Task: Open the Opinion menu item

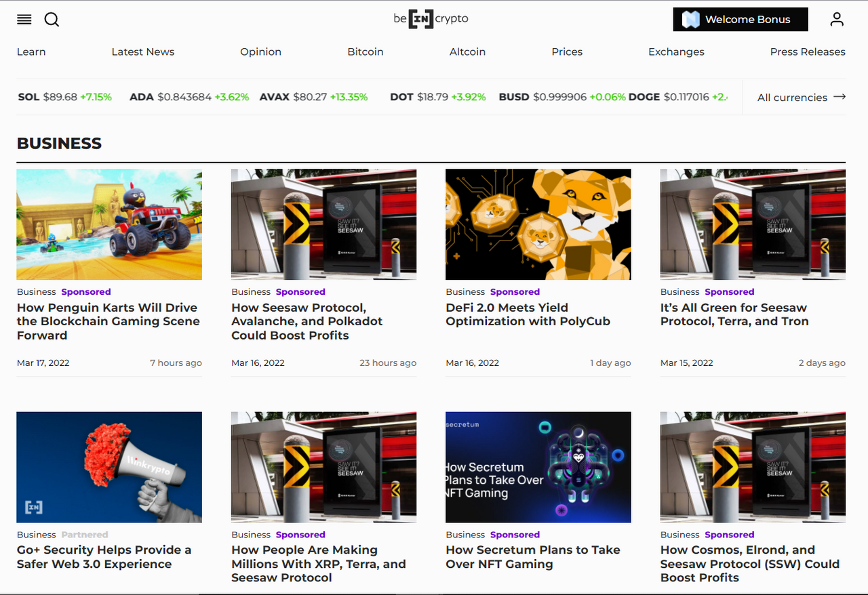Action: pos(260,52)
